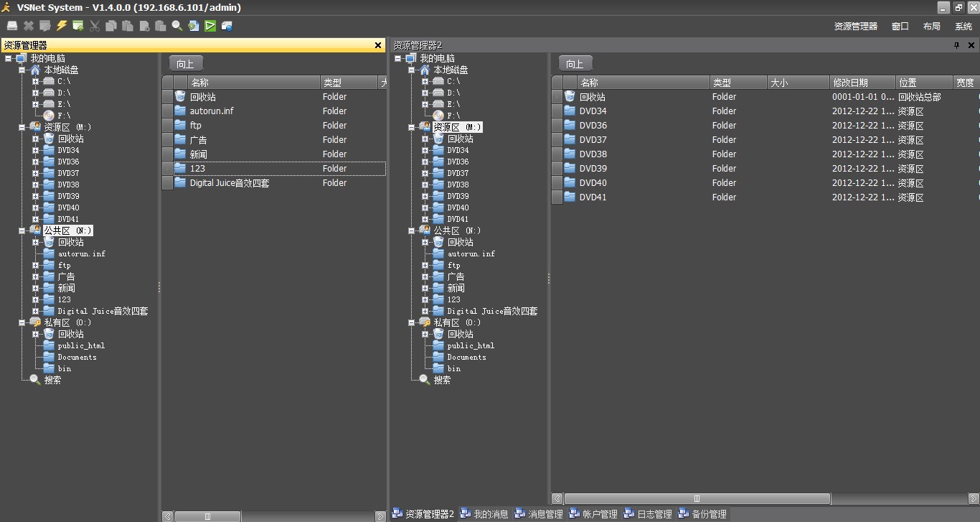Click the pin icon of 资源管理器2 panel
This screenshot has width=980, height=522.
956,45
